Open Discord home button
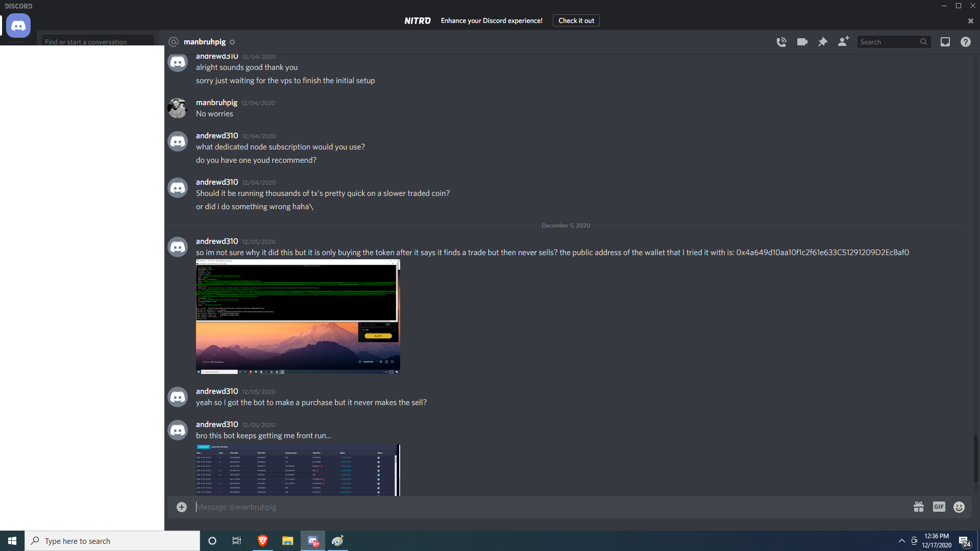980x551 pixels. coord(18,26)
